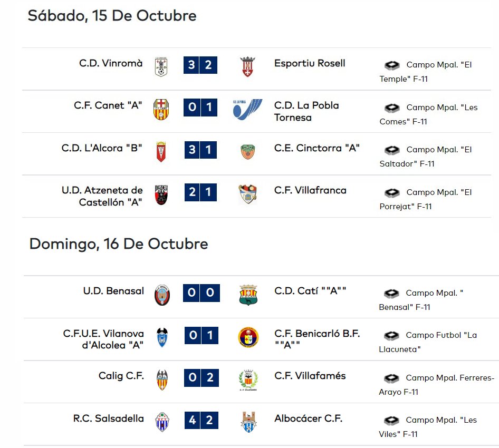This screenshot has width=499, height=448.
Task: Open the C.F. Canet "A" crest
Action: [x=161, y=110]
